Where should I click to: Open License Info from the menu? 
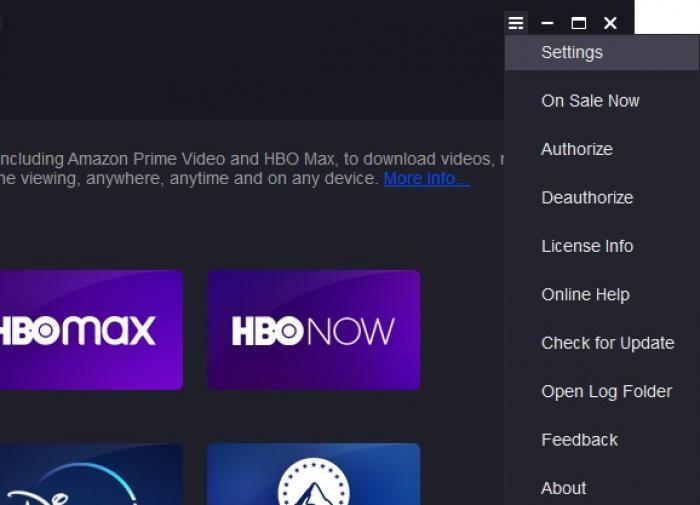click(602, 246)
